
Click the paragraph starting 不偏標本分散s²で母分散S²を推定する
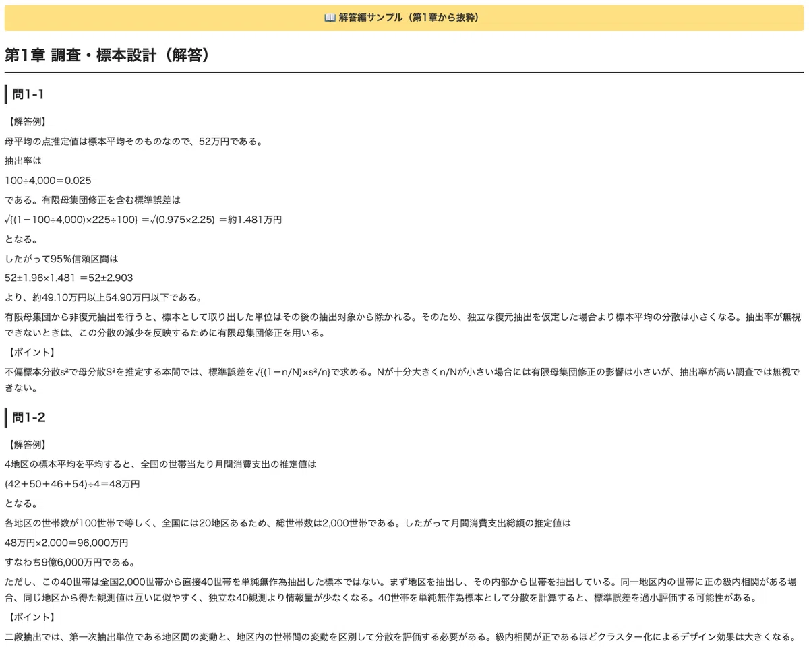[x=402, y=379]
